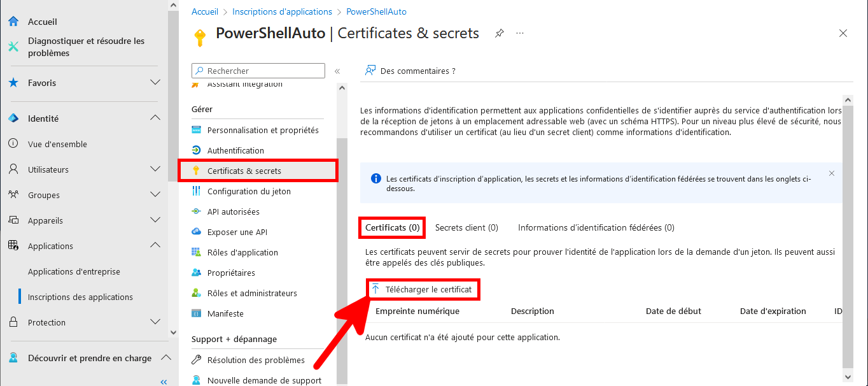Click the Télécharger le certificat button
This screenshot has height=386, width=868.
click(x=423, y=289)
